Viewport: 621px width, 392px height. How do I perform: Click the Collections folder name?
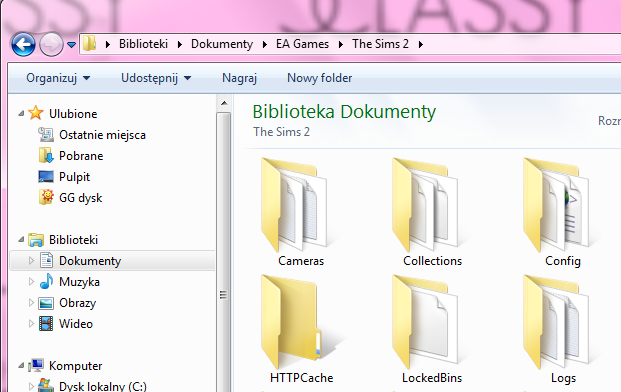coord(432,261)
